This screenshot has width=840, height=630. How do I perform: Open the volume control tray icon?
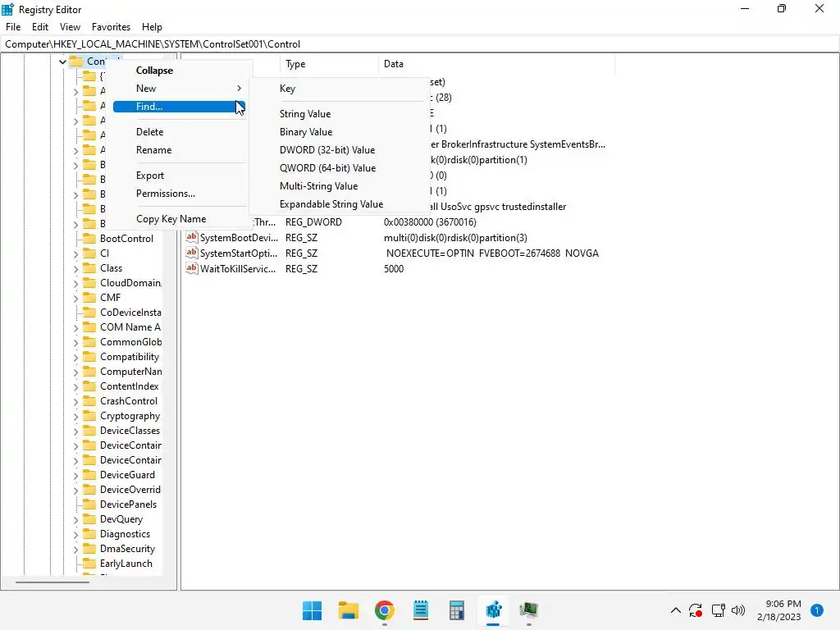pos(738,610)
